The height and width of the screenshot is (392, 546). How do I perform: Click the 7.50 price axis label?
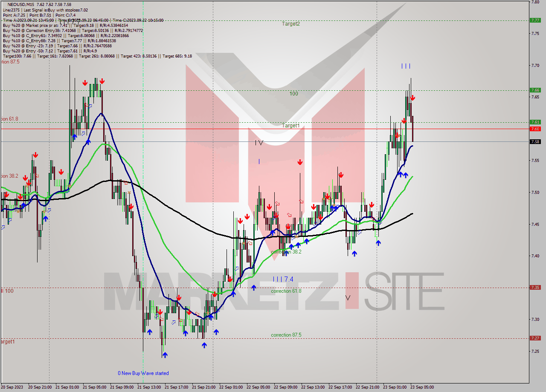coord(535,192)
